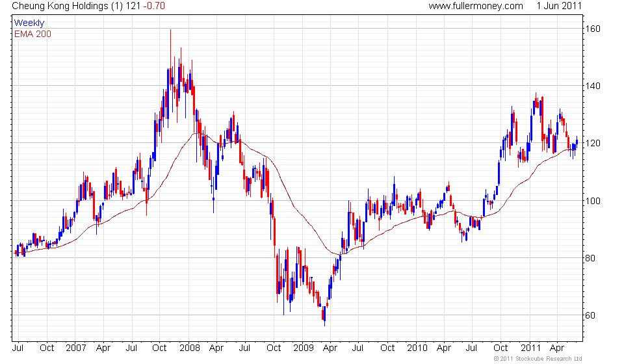Click the 100 price axis label
The height and width of the screenshot is (364, 637).
pyautogui.click(x=592, y=201)
